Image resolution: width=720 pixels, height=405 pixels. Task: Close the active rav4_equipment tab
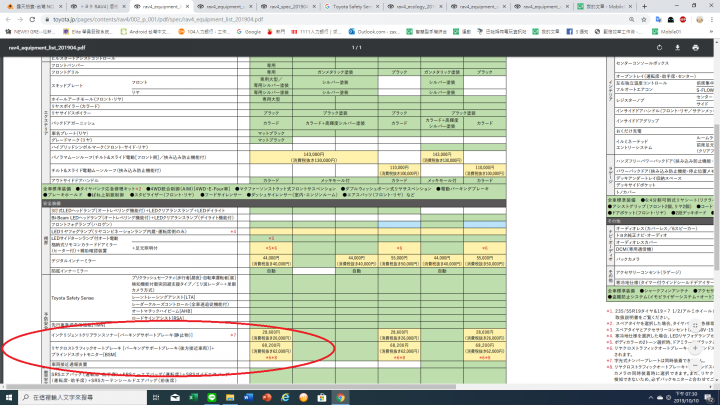187,6
